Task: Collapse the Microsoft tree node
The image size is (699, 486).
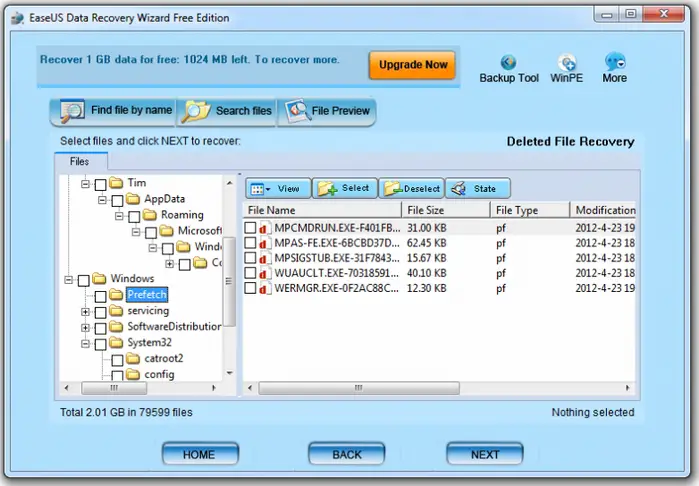Action: [x=136, y=232]
